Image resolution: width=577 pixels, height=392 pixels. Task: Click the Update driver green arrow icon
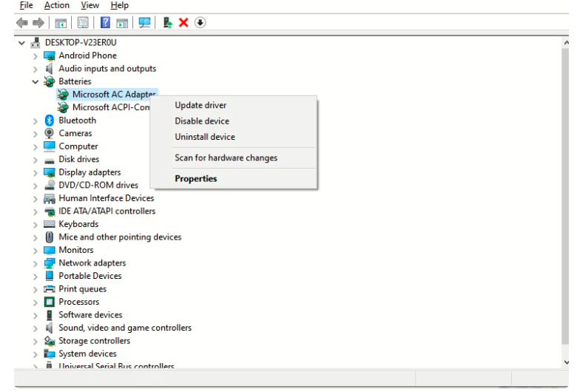click(168, 23)
